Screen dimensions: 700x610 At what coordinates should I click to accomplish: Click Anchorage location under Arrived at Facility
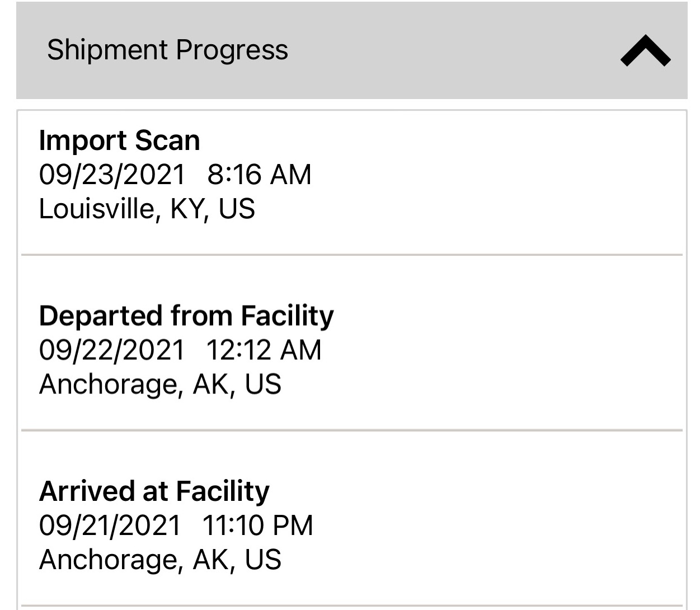point(160,560)
